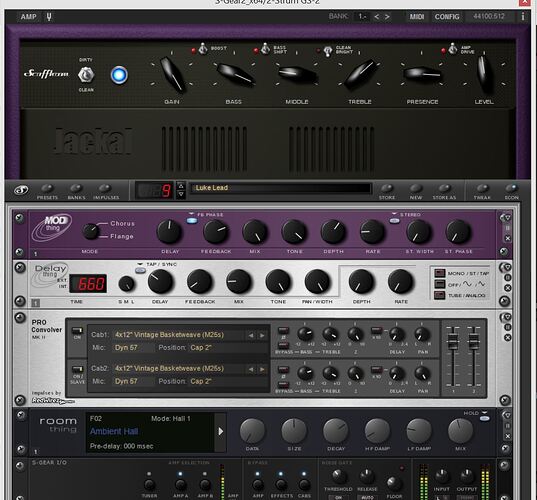Toggle the AMP DRIVE switch
Screen dimensions: 537x500
pos(452,49)
